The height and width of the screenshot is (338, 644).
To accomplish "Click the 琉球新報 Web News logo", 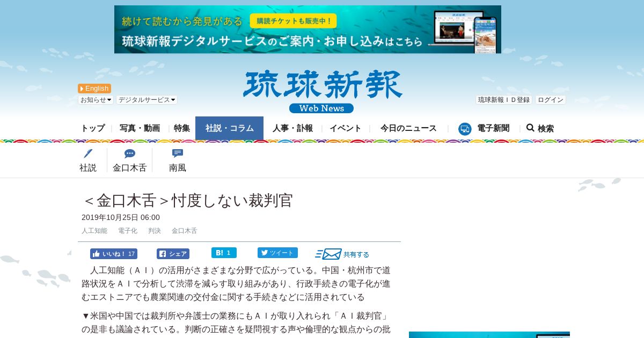I will pos(322,92).
